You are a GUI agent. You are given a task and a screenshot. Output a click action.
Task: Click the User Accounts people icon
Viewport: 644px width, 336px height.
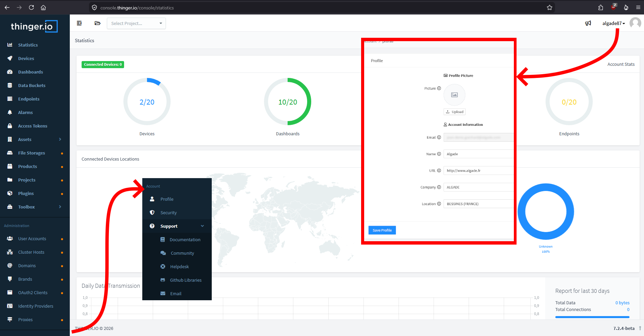pos(10,239)
